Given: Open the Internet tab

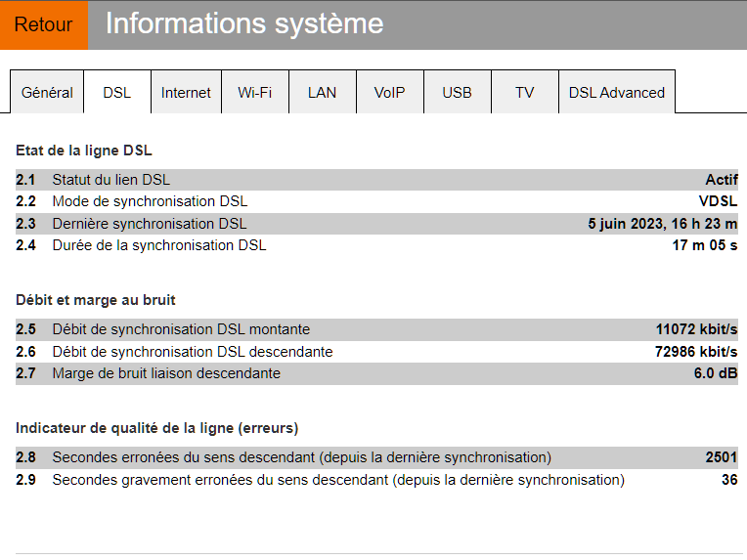Looking at the screenshot, I should tap(186, 93).
